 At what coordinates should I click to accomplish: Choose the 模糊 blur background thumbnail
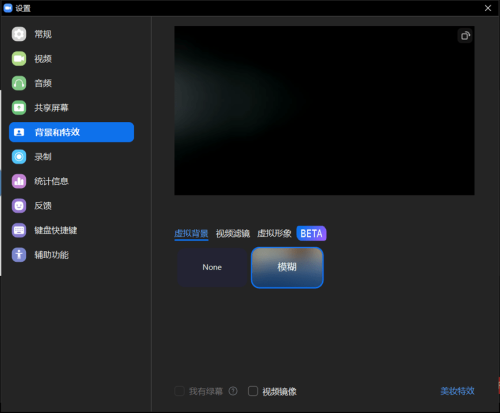click(287, 267)
